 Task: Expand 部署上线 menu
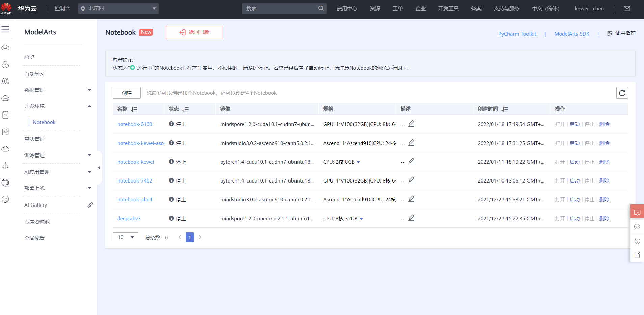(x=89, y=188)
